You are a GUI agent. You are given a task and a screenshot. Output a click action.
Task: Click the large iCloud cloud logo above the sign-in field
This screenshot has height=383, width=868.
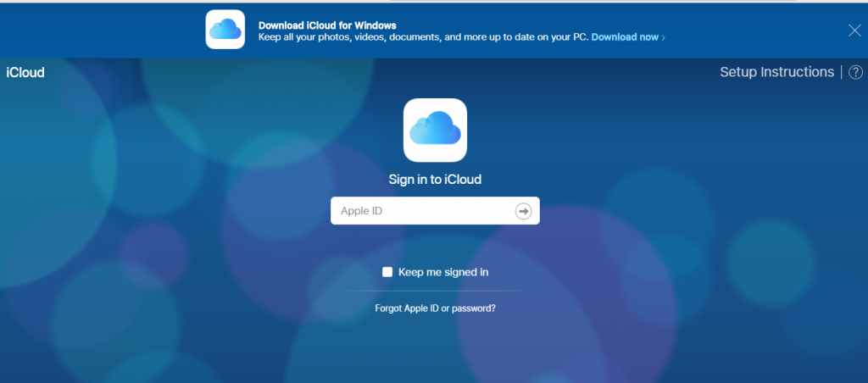click(435, 130)
